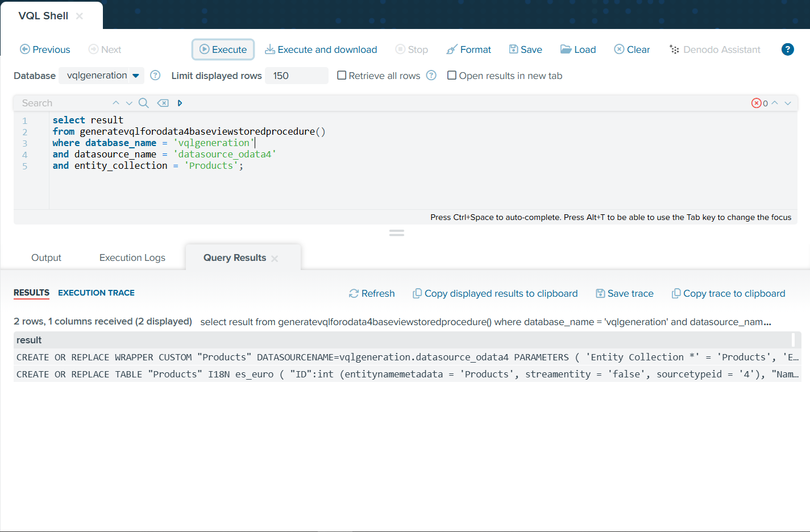The width and height of the screenshot is (810, 532).
Task: Switch to the Output tab
Action: 46,257
